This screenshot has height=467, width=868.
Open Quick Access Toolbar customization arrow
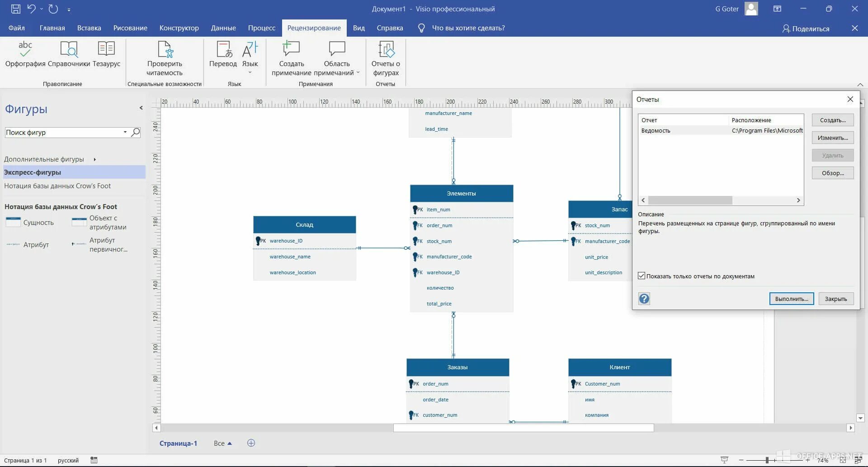pos(69,9)
